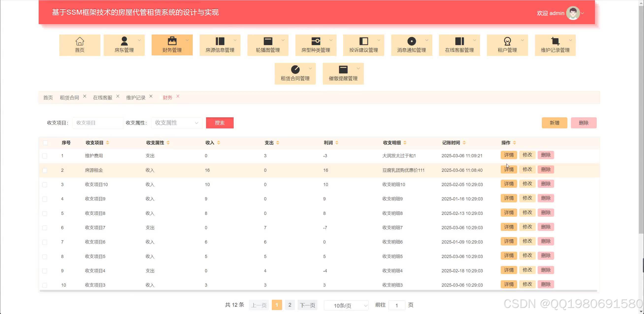The height and width of the screenshot is (314, 644).
Task: Click the 租赁合同管理 gauge icon
Action: 295,70
